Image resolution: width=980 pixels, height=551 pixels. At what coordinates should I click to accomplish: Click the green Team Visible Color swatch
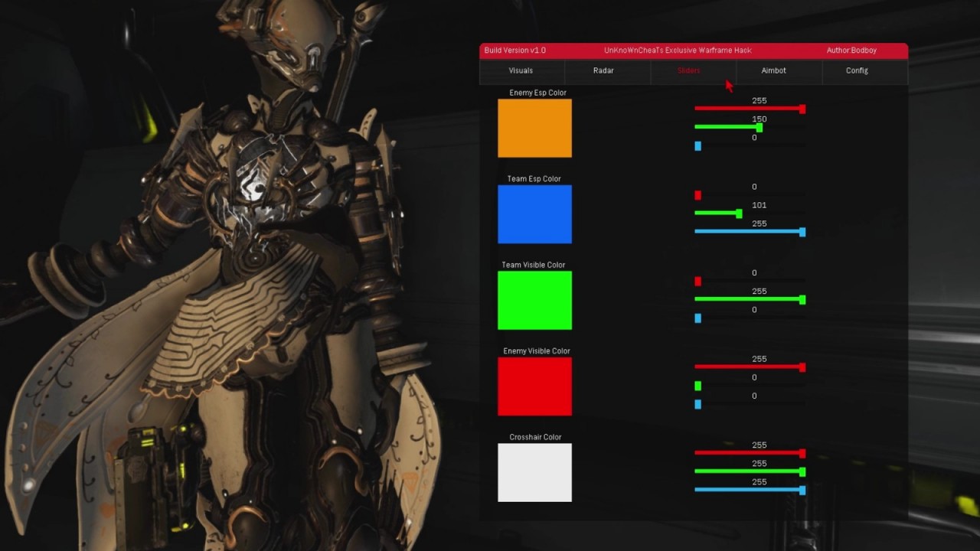tap(534, 301)
